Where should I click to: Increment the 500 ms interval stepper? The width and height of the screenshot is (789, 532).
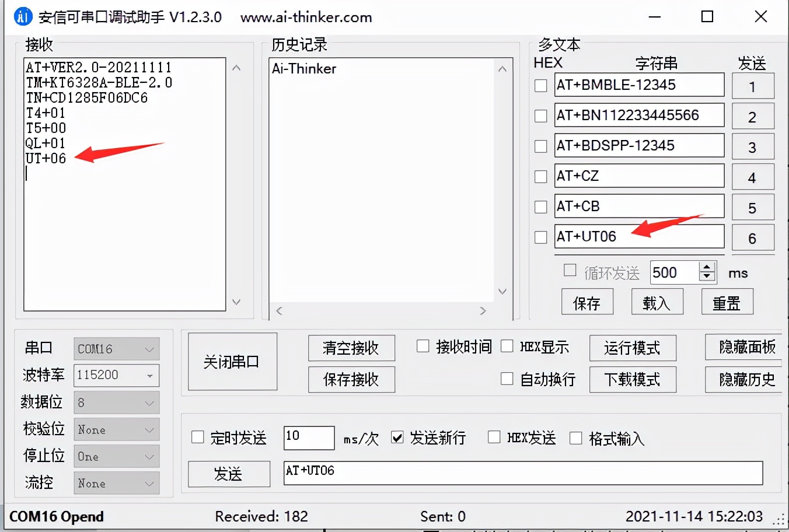(708, 267)
